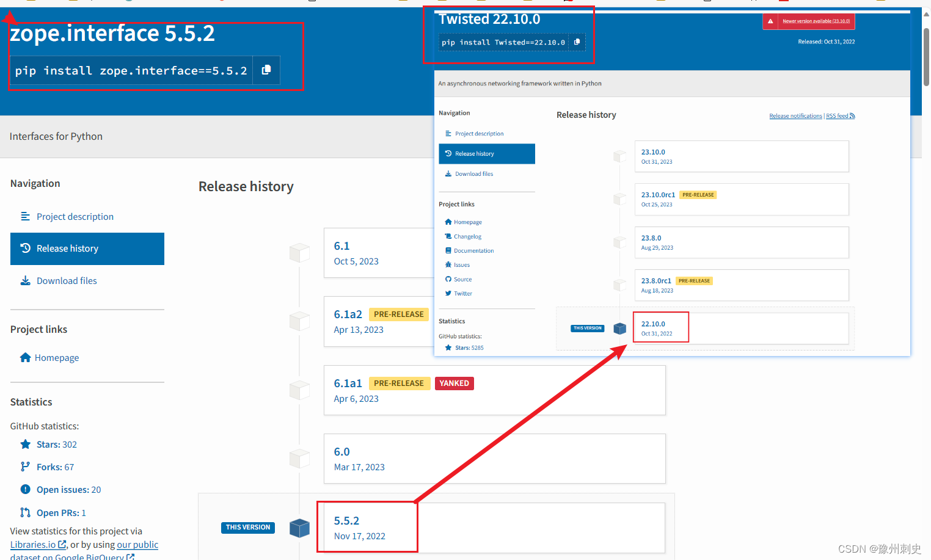Open the Stars: 5285 link on Twisted page
931x560 pixels.
pyautogui.click(x=469, y=348)
